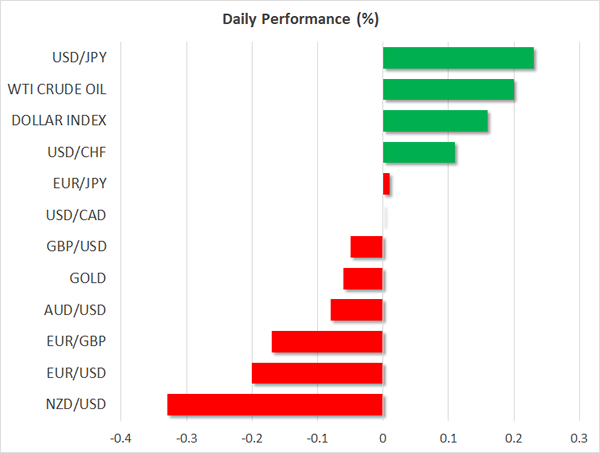
Task: Click the -0.4 axis tick label
Action: coord(121,438)
